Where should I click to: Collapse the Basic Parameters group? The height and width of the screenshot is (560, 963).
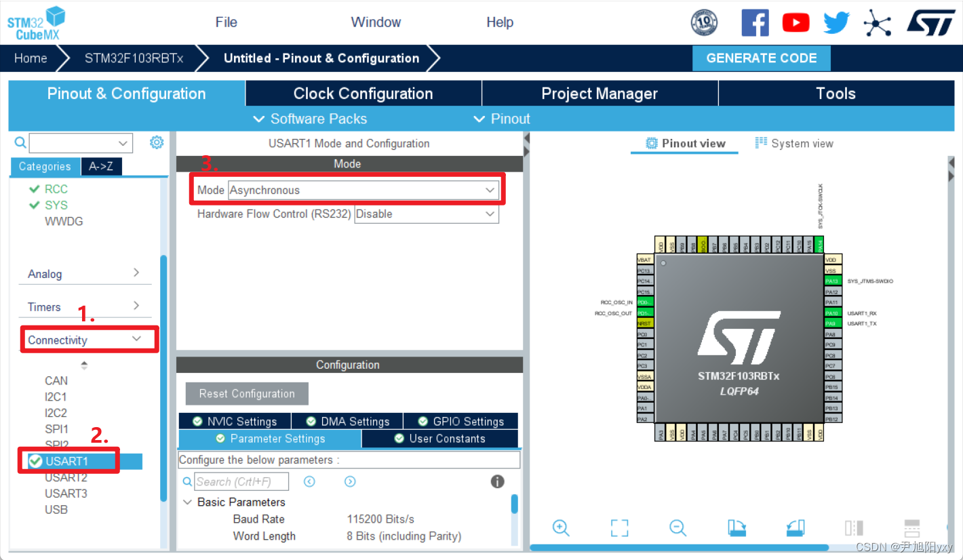(188, 502)
